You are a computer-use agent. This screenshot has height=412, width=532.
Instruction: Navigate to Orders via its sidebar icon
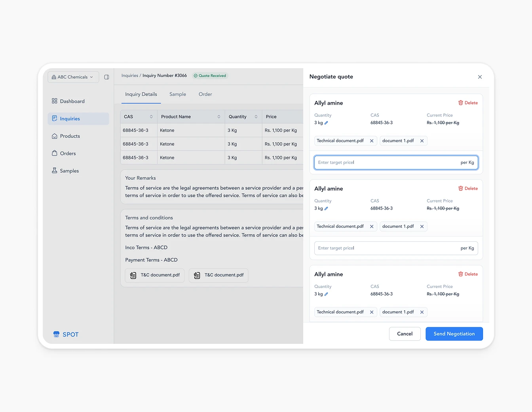[x=54, y=153]
